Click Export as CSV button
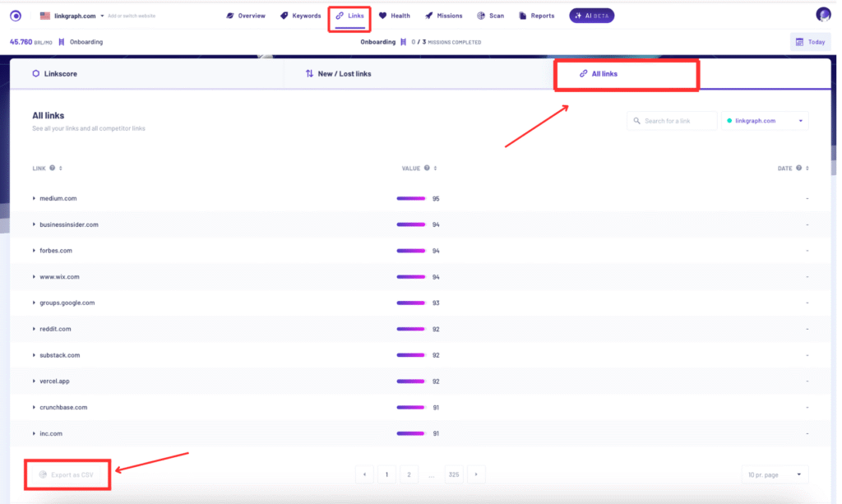The image size is (842, 504). click(67, 474)
